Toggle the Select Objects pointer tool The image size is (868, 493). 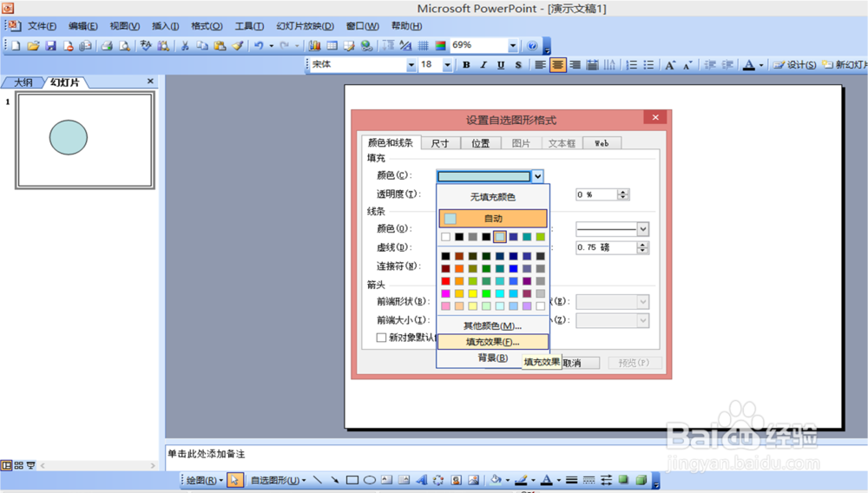coord(234,480)
